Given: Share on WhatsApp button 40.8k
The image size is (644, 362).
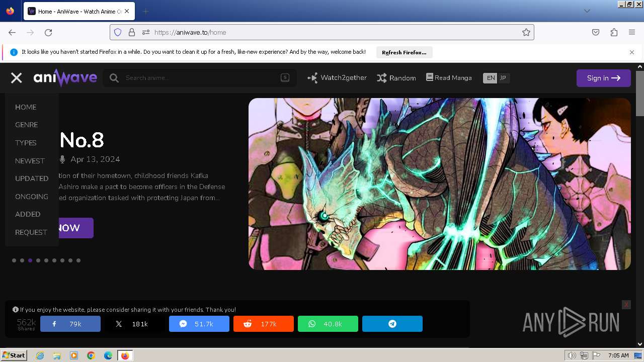Looking at the screenshot, I should click(328, 324).
